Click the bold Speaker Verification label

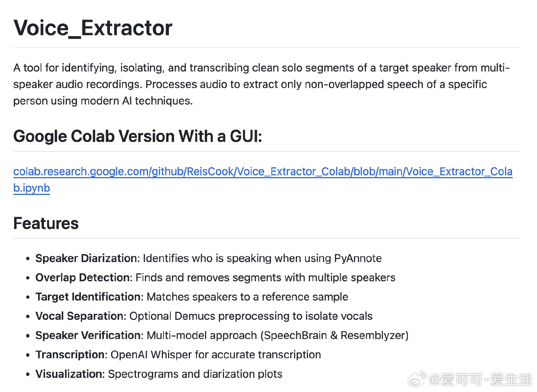click(x=88, y=335)
